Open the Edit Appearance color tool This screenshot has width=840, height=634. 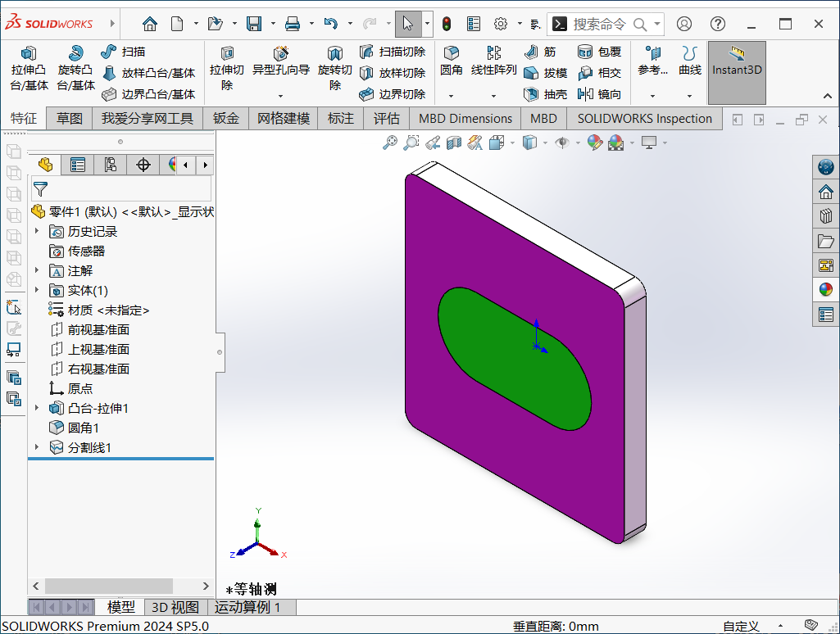(594, 143)
